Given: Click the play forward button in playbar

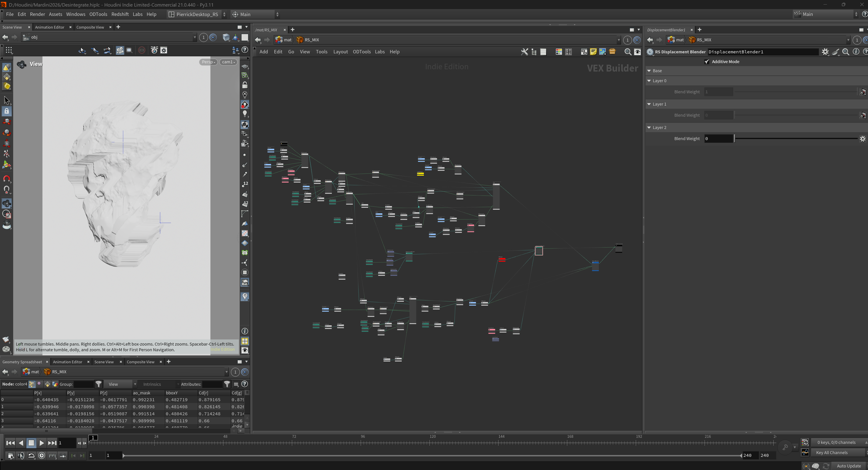Looking at the screenshot, I should 42,443.
